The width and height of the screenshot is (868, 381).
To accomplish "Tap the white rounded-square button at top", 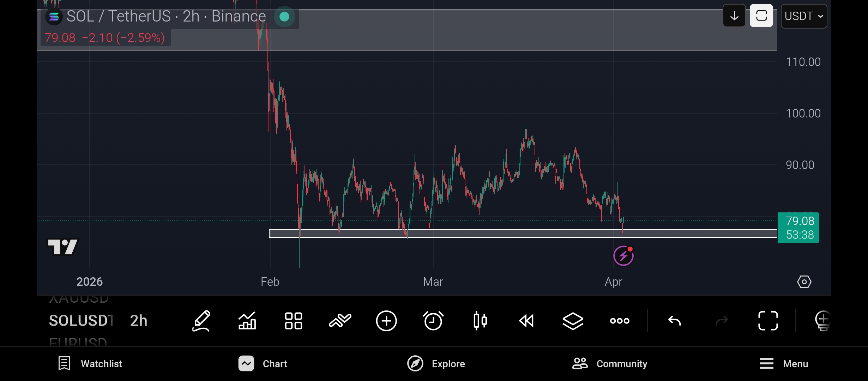I will [761, 16].
